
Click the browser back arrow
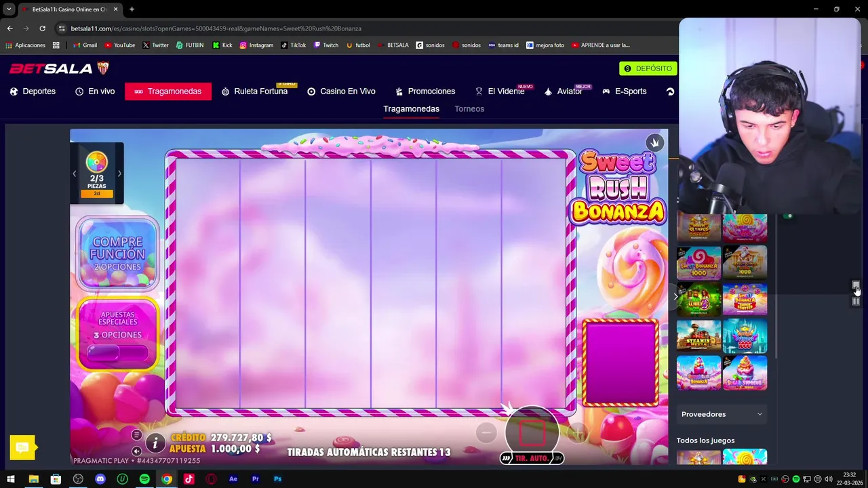[9, 28]
